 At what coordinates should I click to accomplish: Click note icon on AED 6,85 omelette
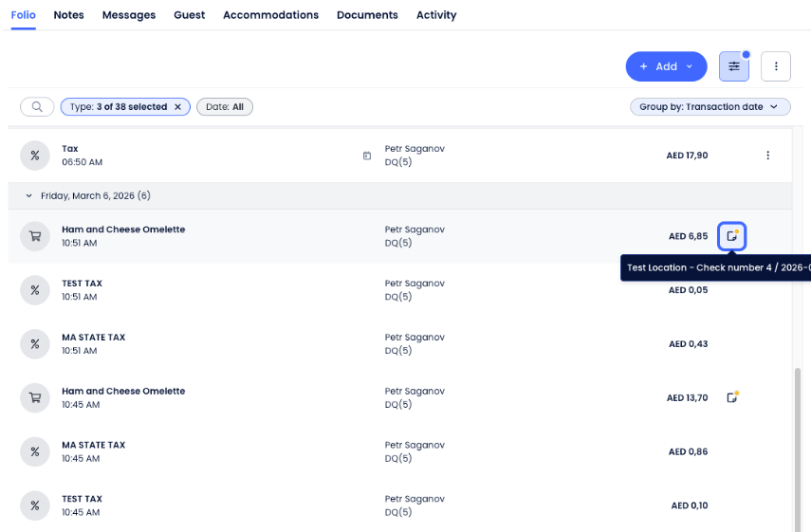(731, 236)
